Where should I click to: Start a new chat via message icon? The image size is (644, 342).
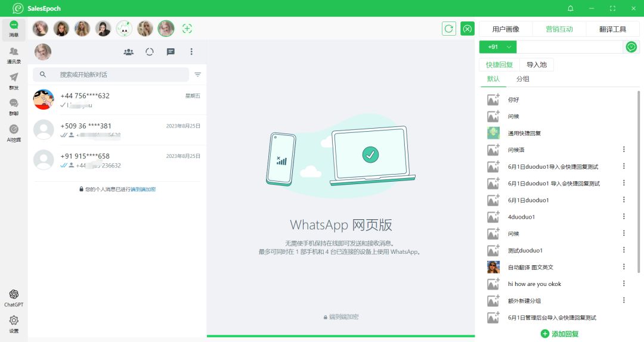[171, 52]
